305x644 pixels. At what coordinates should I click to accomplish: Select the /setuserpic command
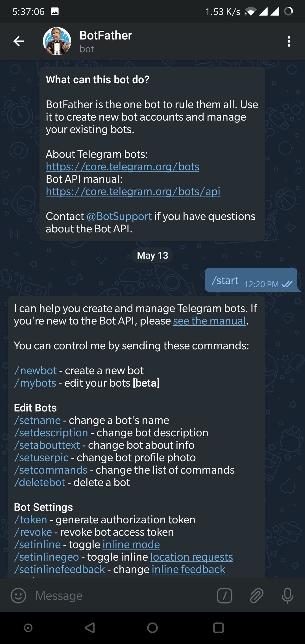[41, 458]
